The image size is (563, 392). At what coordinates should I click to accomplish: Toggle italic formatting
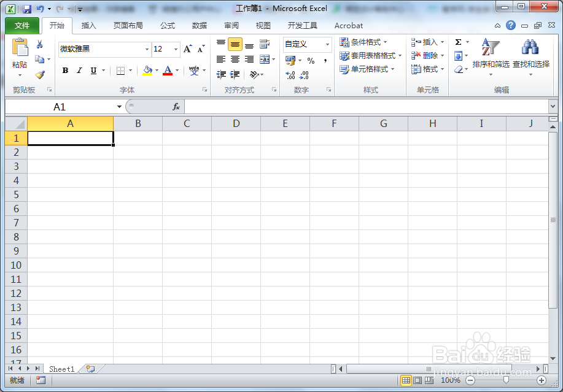click(x=79, y=71)
